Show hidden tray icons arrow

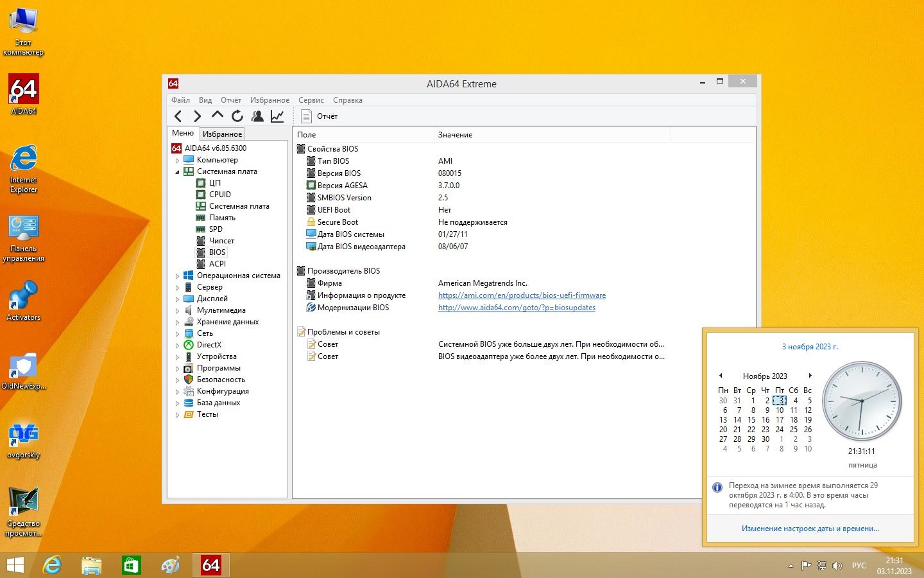coord(791,566)
